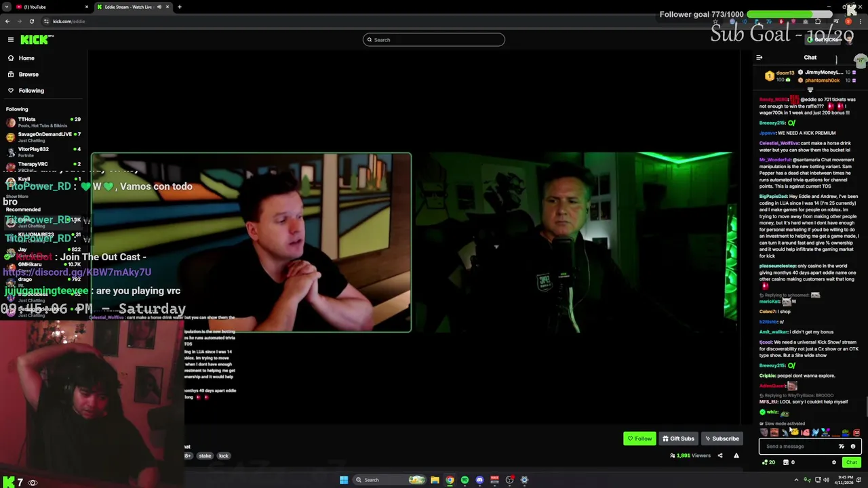The image size is (868, 488).
Task: Click BigPapaDad username in chat
Action: click(x=773, y=197)
